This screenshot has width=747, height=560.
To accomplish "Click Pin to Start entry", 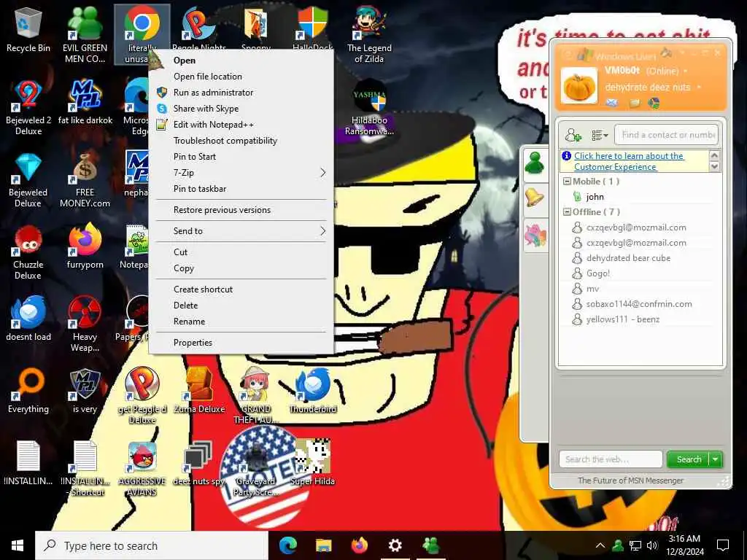I will [194, 157].
